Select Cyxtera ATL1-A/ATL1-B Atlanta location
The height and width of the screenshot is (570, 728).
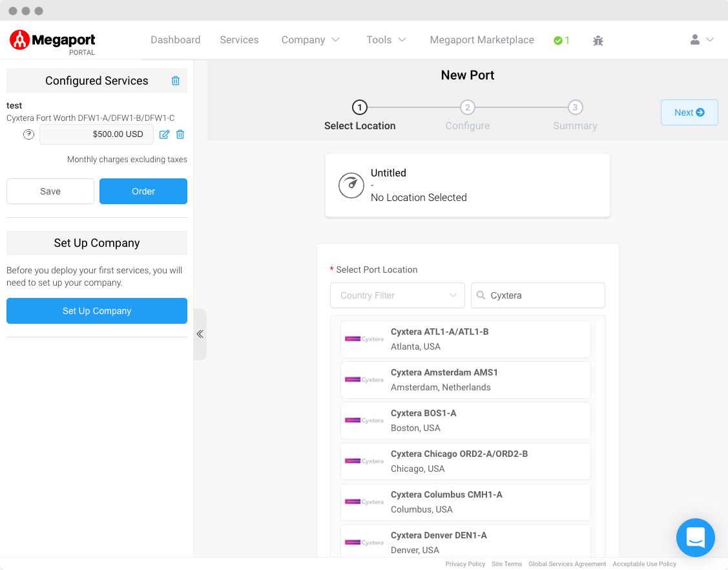[465, 339]
